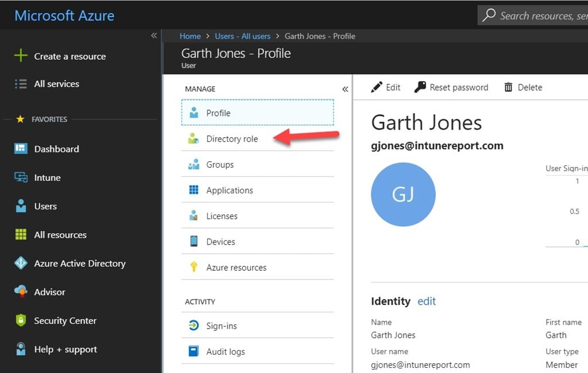
Task: Collapse the Manage menu panel
Action: click(x=345, y=89)
